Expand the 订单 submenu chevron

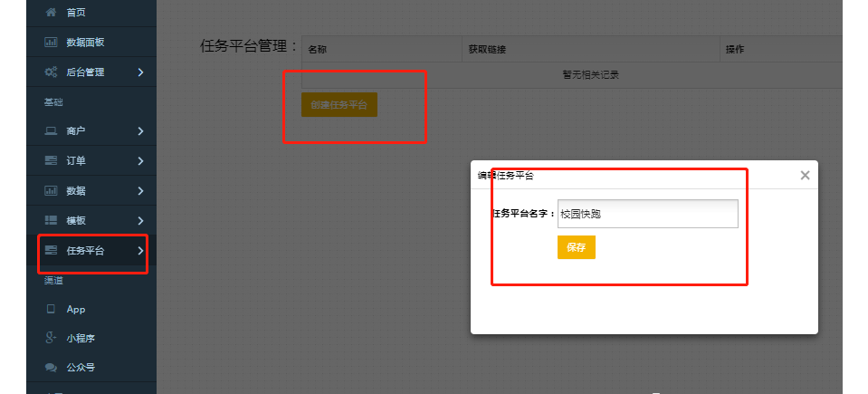[x=140, y=161]
